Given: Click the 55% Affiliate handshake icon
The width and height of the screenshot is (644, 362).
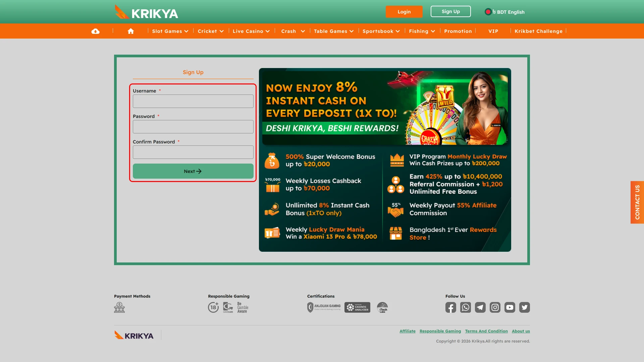Looking at the screenshot, I should click(x=396, y=209).
